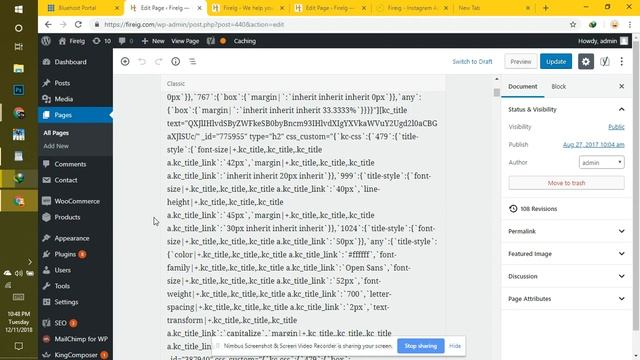Open the Caching admin bar menu
Image resolution: width=640 pixels, height=360 pixels.
pyautogui.click(x=245, y=41)
